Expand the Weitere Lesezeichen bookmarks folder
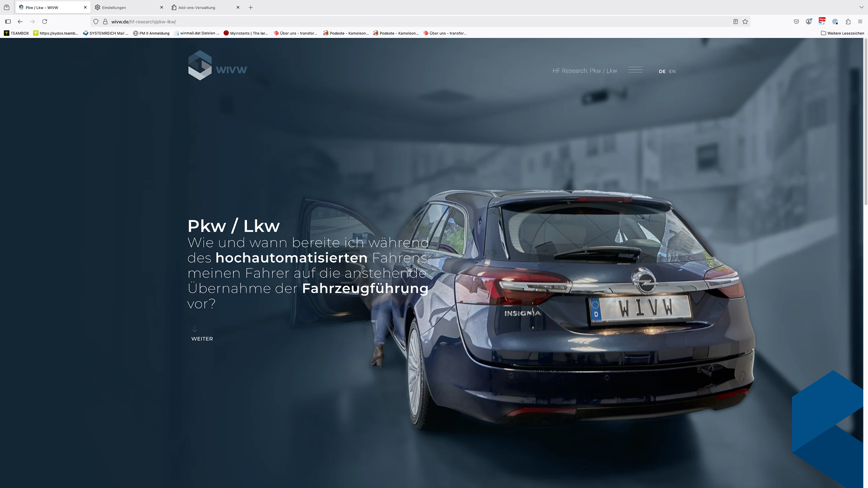The image size is (868, 488). (x=842, y=33)
